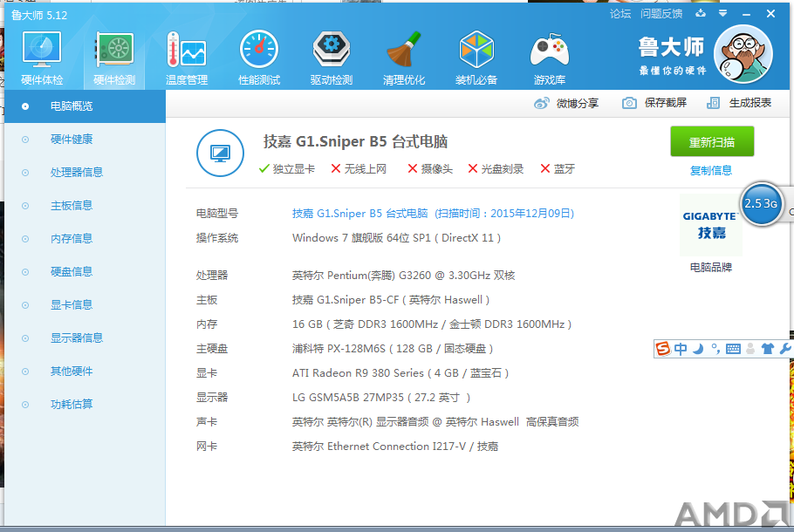Open the title bar dropdown menu arrow
794x532 pixels.
coord(723,14)
